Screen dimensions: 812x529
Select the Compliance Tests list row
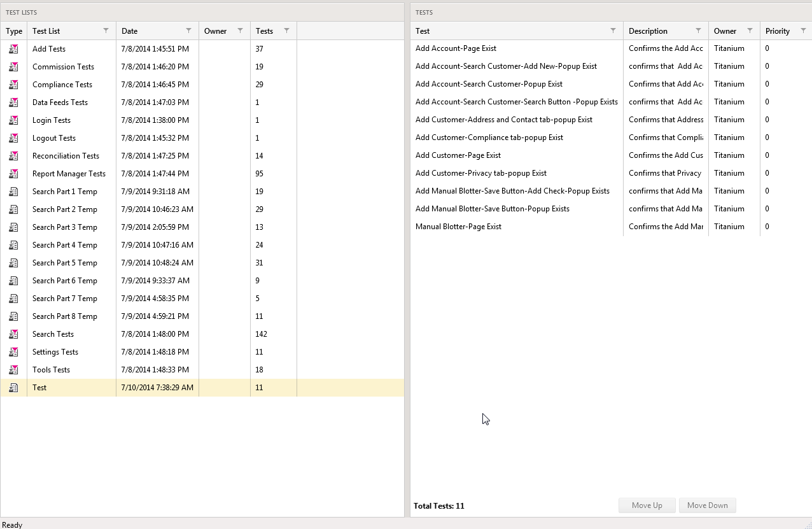62,85
